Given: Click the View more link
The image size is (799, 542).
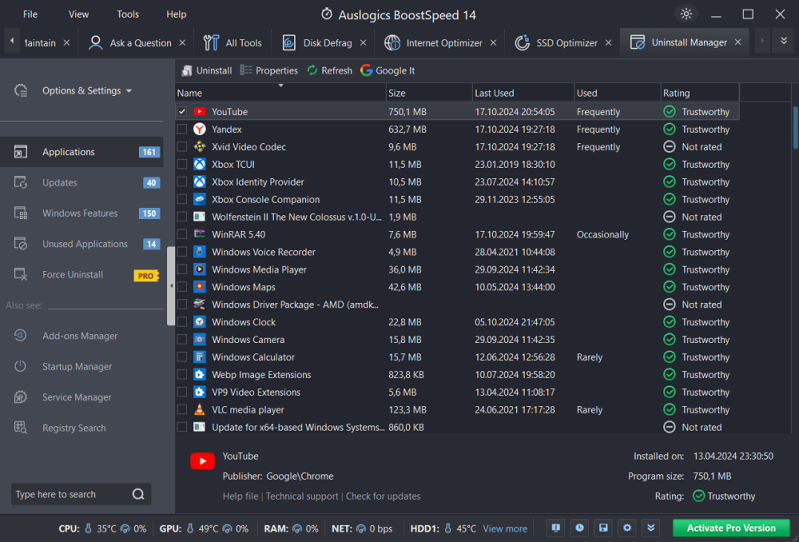Looking at the screenshot, I should tap(504, 528).
